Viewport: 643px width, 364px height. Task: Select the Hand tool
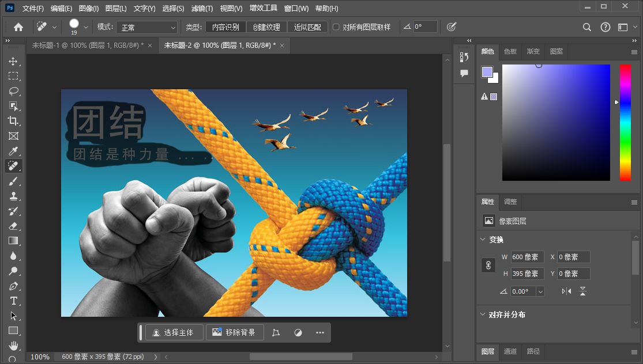[x=13, y=346]
